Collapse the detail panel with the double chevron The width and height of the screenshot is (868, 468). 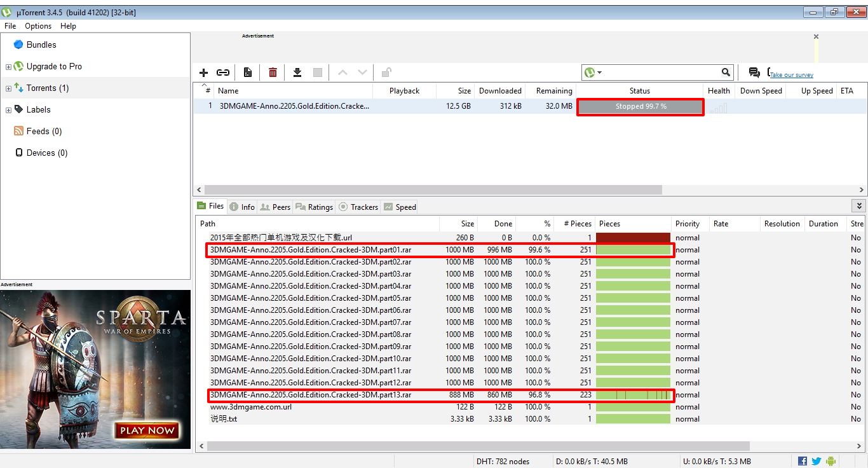pyautogui.click(x=858, y=205)
